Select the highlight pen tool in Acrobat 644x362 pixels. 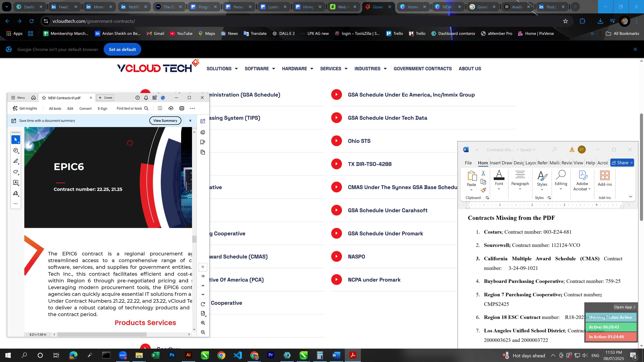pyautogui.click(x=15, y=161)
